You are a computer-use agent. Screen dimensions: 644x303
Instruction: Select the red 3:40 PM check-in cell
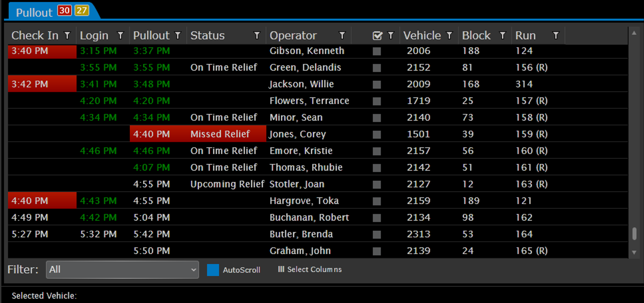(x=42, y=51)
